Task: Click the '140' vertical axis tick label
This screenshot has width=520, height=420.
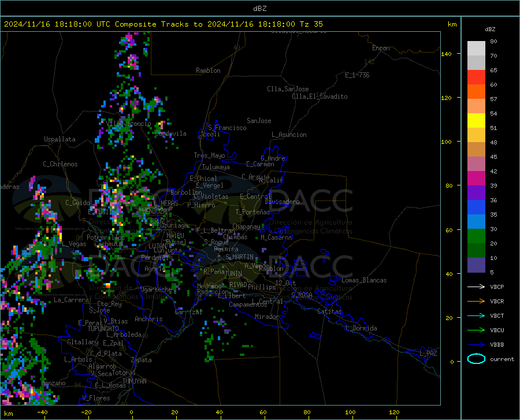Action: coord(446,54)
